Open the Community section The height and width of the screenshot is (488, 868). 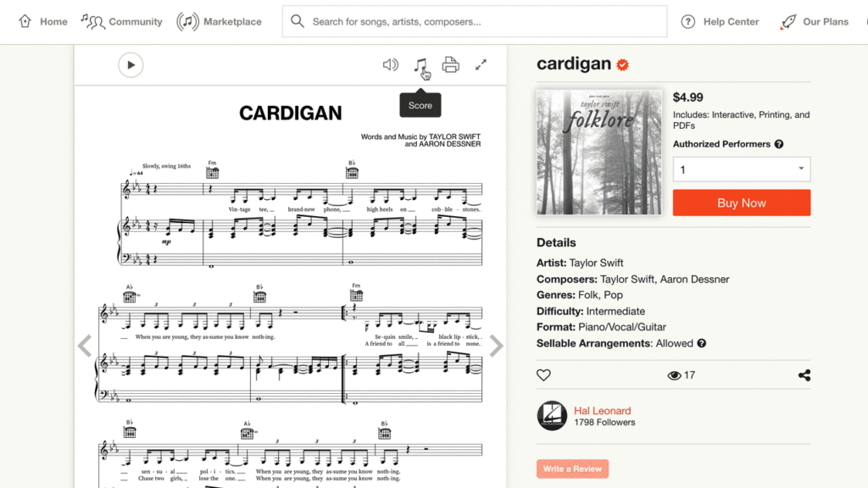pos(121,21)
